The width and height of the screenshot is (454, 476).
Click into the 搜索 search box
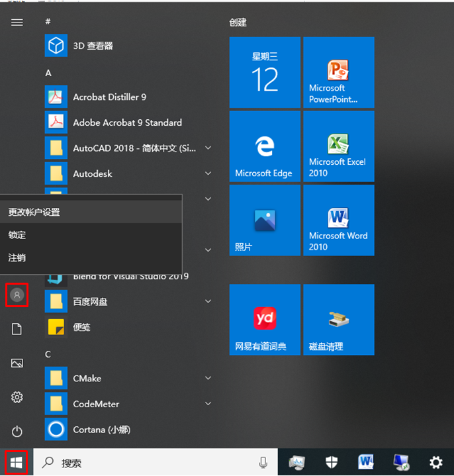click(156, 463)
